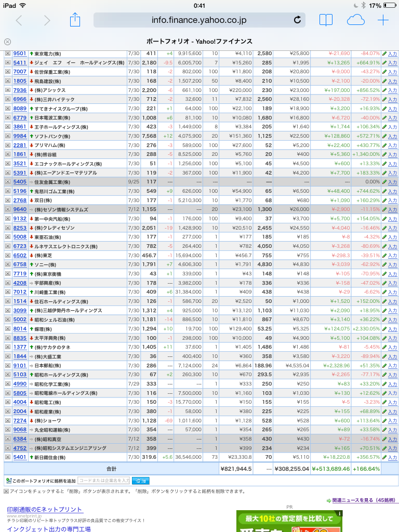Click the Wi-Fi status icon
Screen dimensions: 399x532
23,5
